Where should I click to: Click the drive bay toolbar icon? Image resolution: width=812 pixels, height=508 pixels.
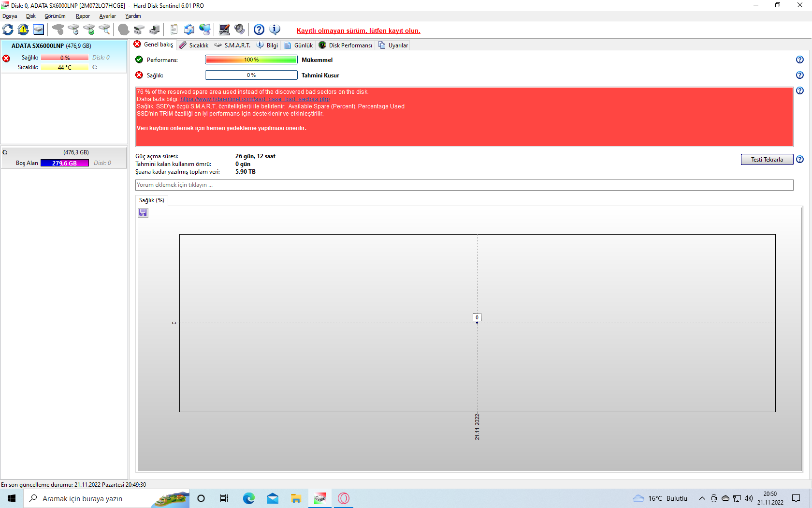[139, 30]
